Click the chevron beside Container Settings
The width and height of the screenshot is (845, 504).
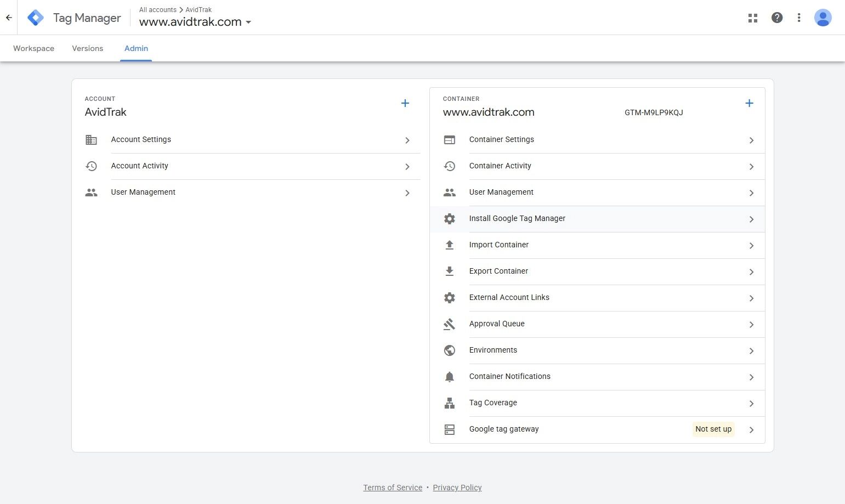click(x=752, y=140)
